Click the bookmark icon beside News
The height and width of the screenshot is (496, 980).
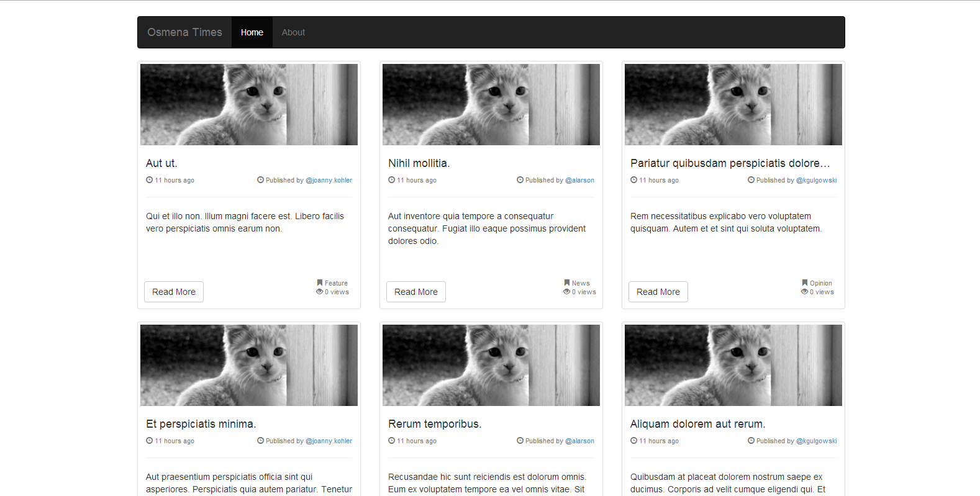(x=567, y=282)
